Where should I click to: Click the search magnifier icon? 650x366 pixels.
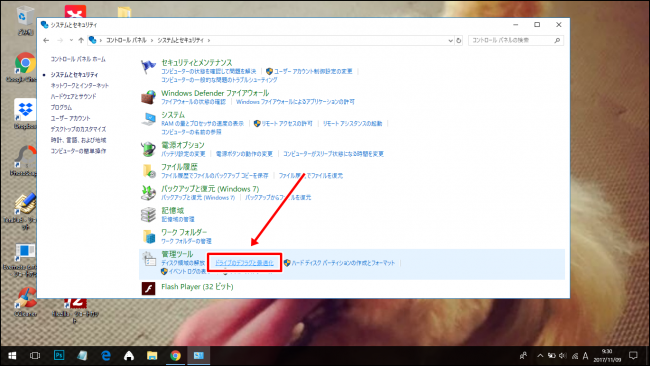pyautogui.click(x=557, y=40)
